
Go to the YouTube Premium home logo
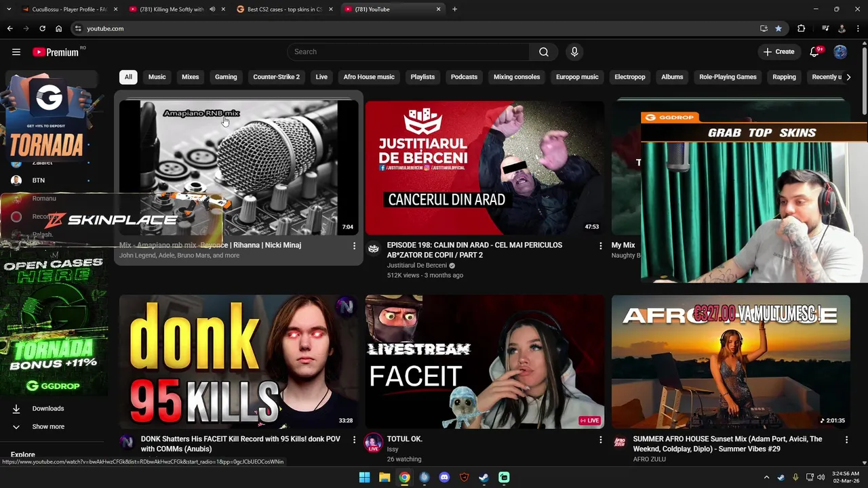coord(56,52)
